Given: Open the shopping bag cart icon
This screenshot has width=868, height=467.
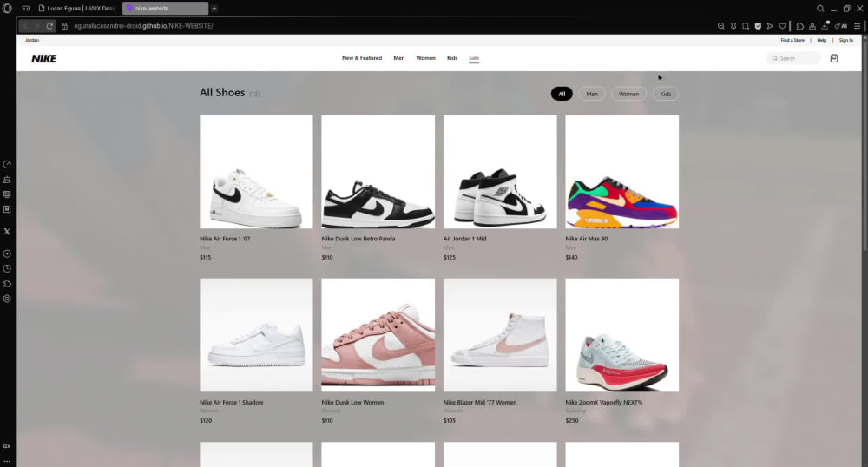Looking at the screenshot, I should [834, 58].
